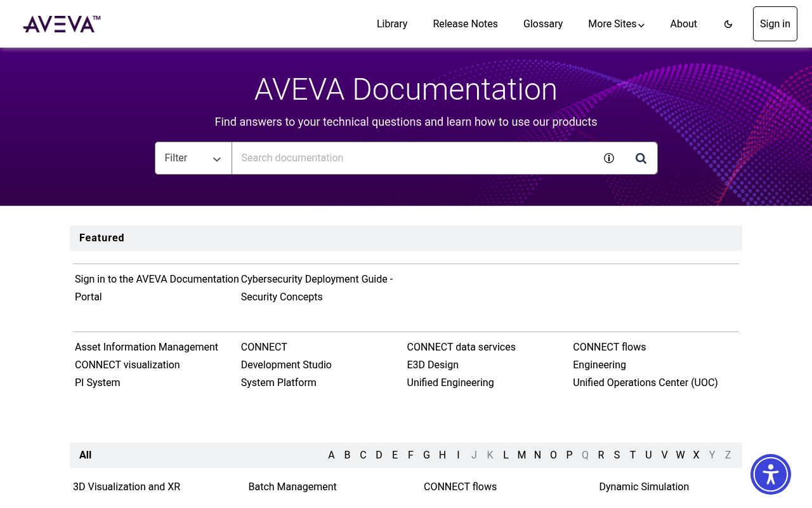Open Unified Engineering docs
Image resolution: width=812 pixels, height=508 pixels.
pos(450,382)
